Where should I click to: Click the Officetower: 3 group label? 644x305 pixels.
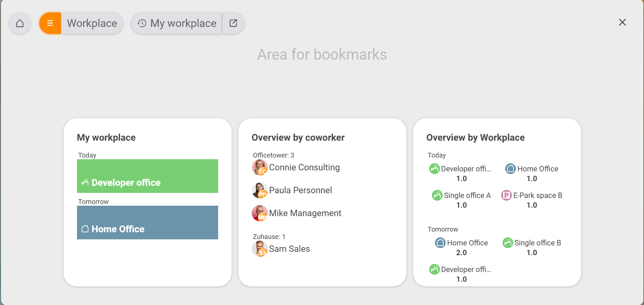pos(274,155)
